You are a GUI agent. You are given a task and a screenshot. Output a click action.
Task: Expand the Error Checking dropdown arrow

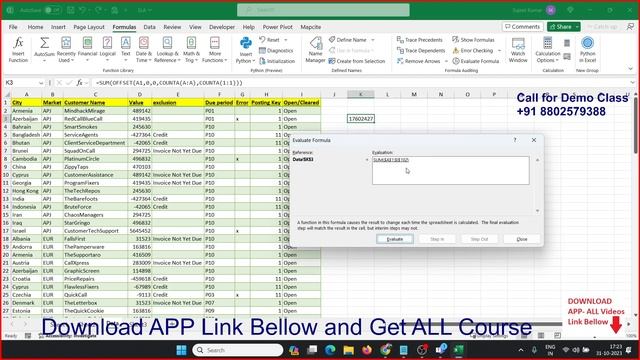tap(499, 51)
